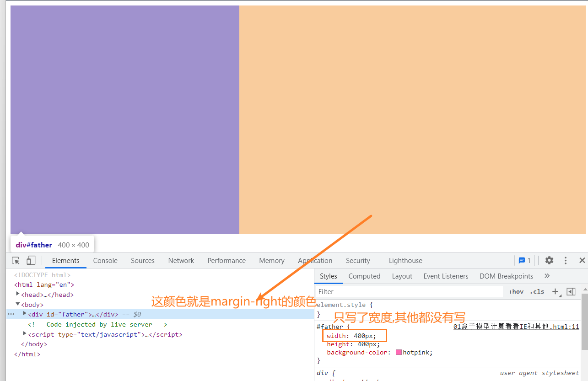
Task: Close the DevTools panel
Action: coord(582,260)
